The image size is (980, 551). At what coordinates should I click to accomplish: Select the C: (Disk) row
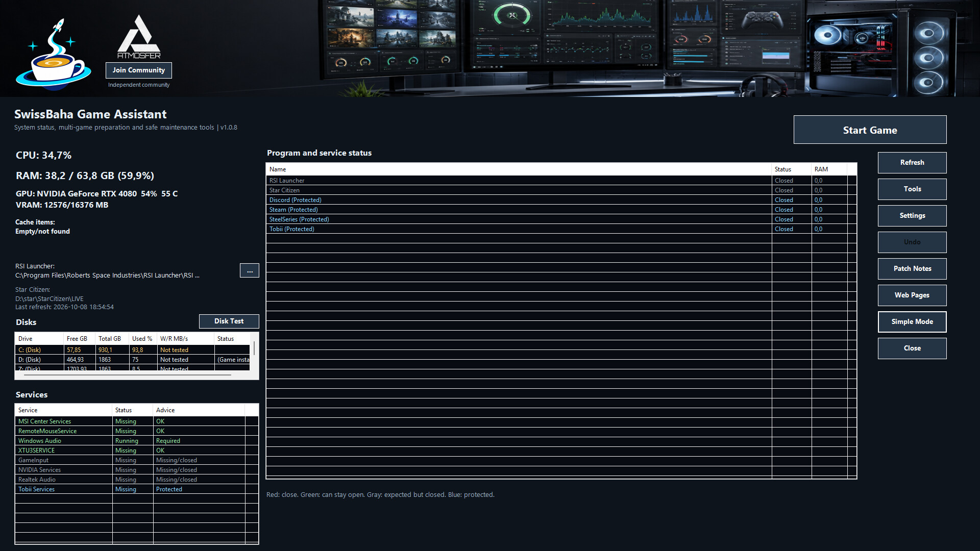point(133,350)
